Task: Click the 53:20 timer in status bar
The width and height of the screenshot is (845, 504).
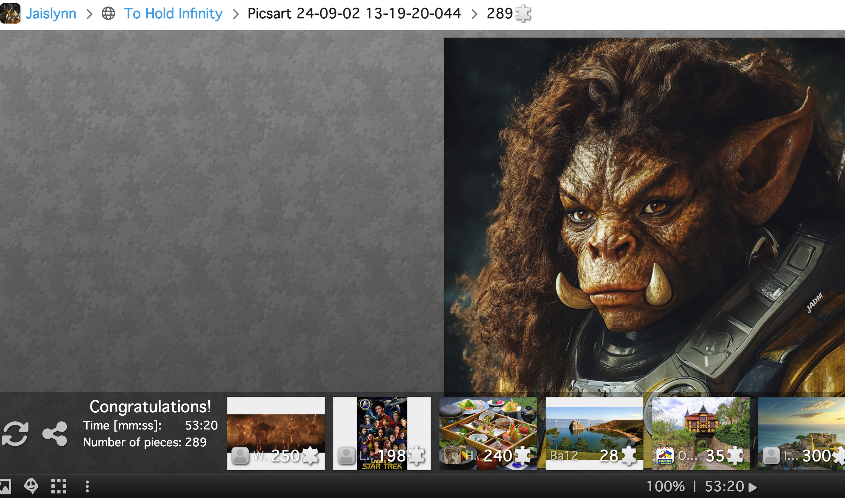Action: 724,486
